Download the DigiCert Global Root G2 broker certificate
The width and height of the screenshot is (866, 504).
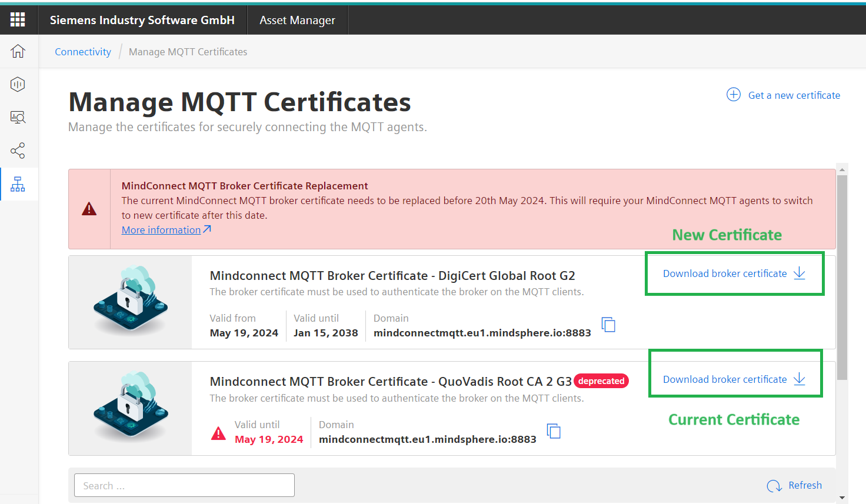725,273
